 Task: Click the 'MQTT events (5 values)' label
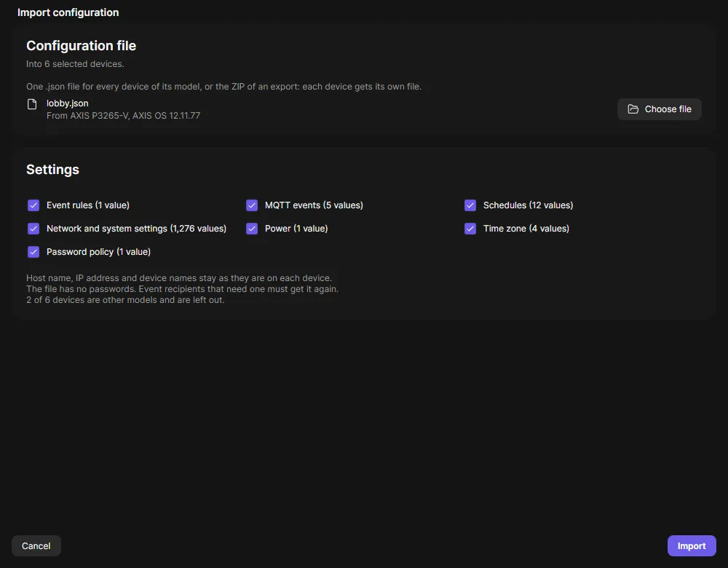[314, 205]
